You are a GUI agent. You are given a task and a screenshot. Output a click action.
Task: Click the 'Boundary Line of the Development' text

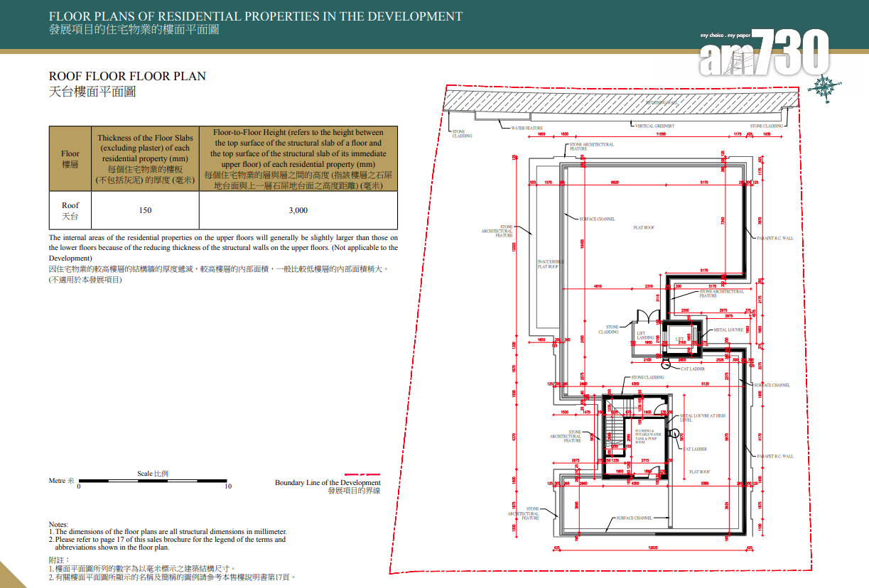tap(328, 483)
